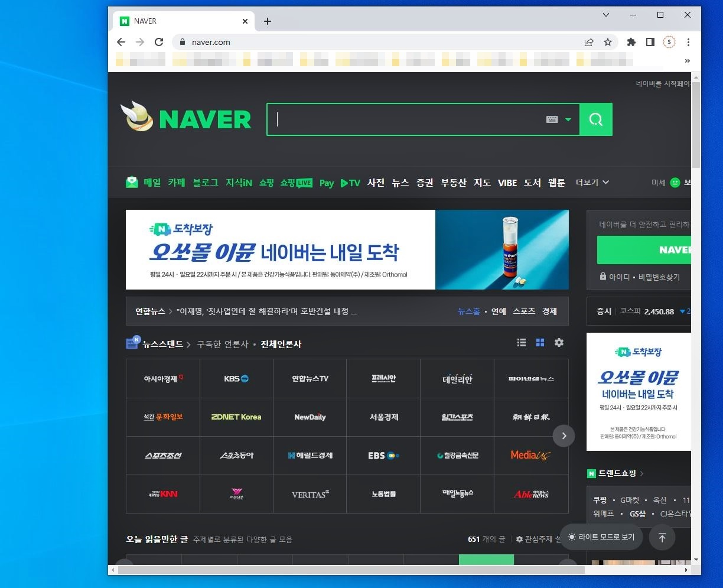Click the 뉴스스탠드 newsstand icon
Screen dimensions: 723x588
click(133, 343)
